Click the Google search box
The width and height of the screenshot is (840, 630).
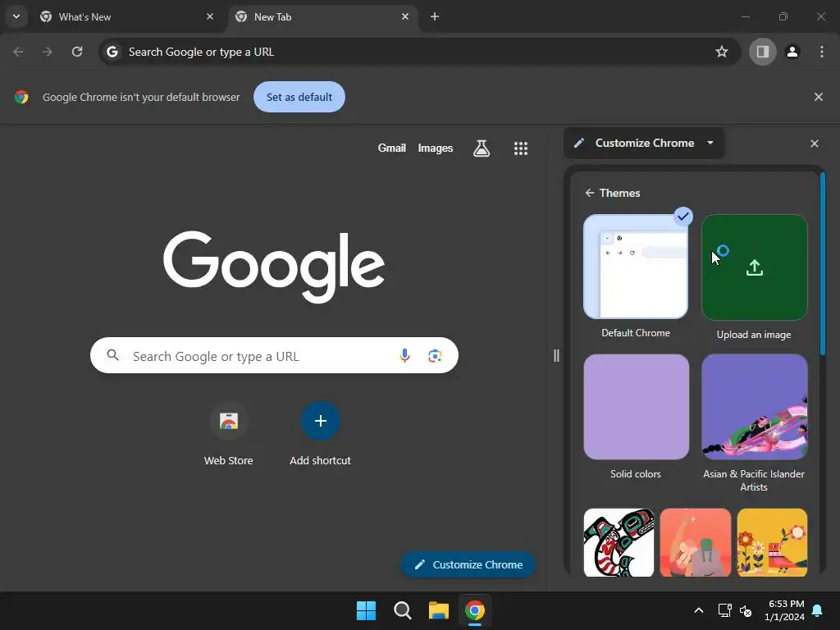coord(274,356)
